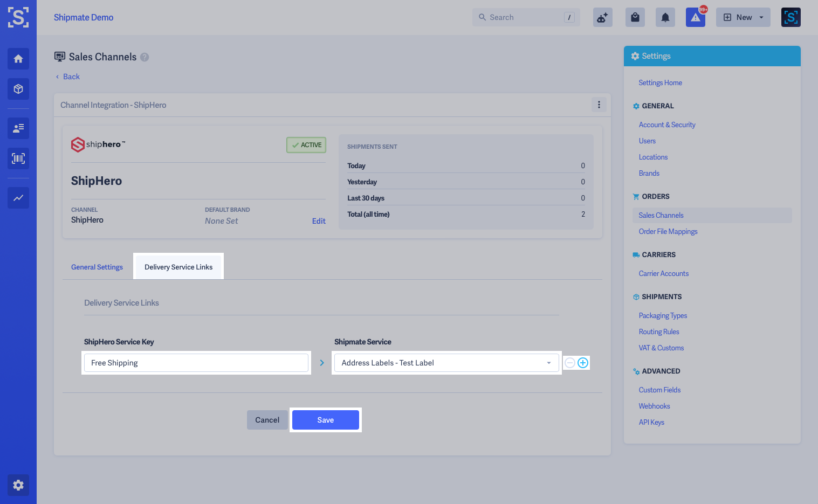Click the Settings panel header
818x504 pixels.
(712, 56)
